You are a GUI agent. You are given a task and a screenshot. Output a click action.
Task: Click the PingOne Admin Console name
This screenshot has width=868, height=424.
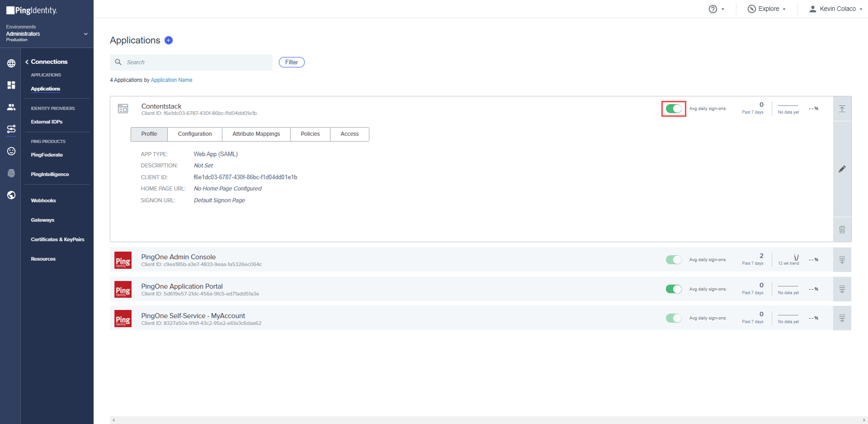178,257
